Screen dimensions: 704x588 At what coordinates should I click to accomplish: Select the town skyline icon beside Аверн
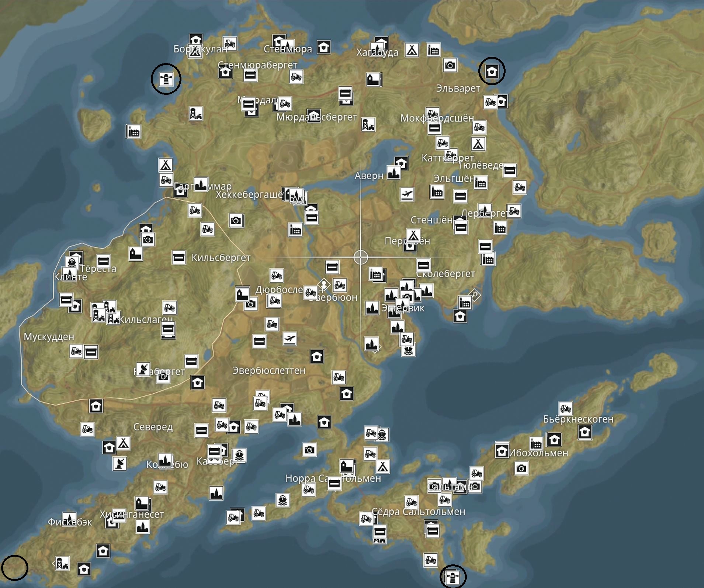click(x=393, y=172)
